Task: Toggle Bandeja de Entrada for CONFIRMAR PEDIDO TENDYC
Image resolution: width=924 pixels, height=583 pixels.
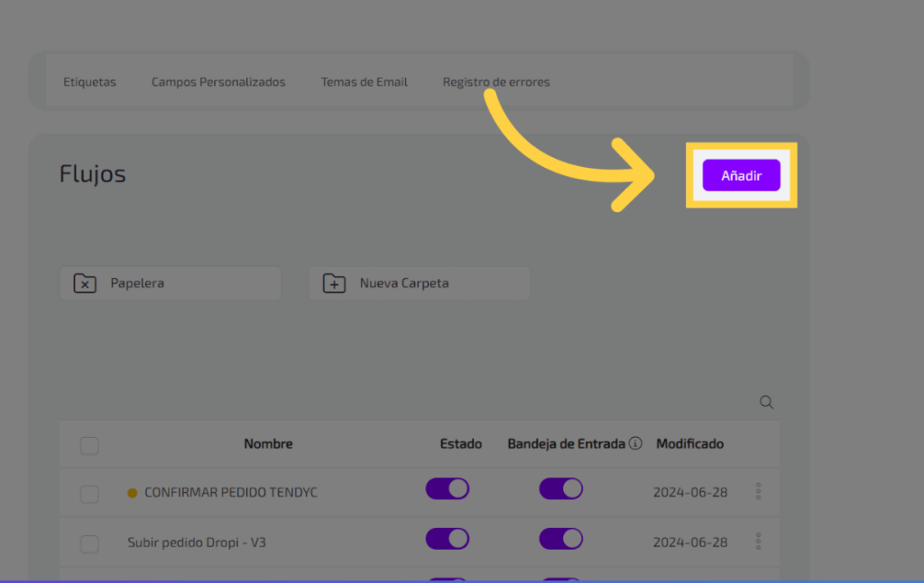Action: pos(561,489)
